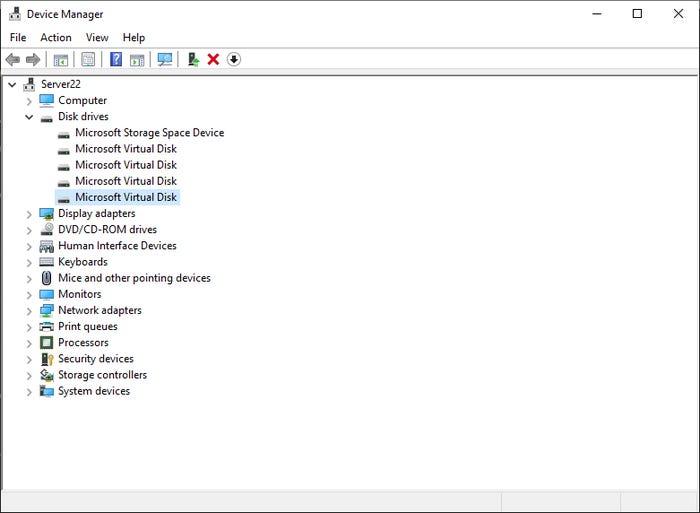Close the Device Manager window
Image resolution: width=700 pixels, height=513 pixels.
click(678, 14)
